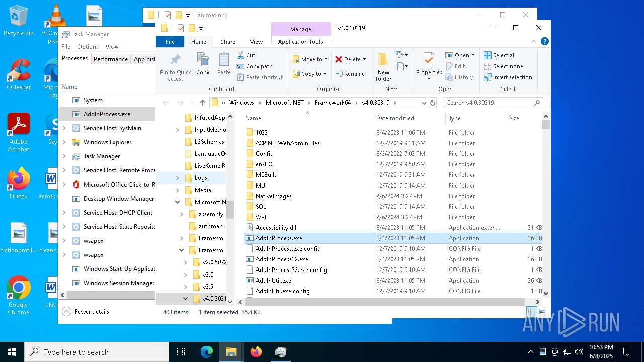
Task: Switch to the Share tab
Action: pyautogui.click(x=228, y=42)
